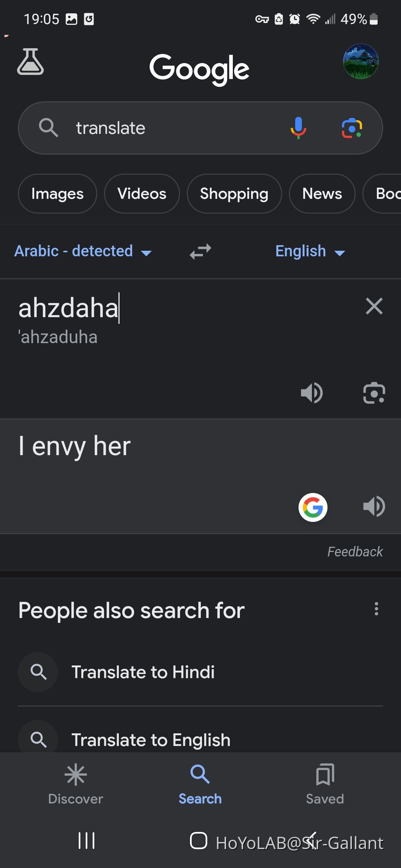401x868 pixels.
Task: Start voice search with the microphone icon
Action: (x=298, y=128)
